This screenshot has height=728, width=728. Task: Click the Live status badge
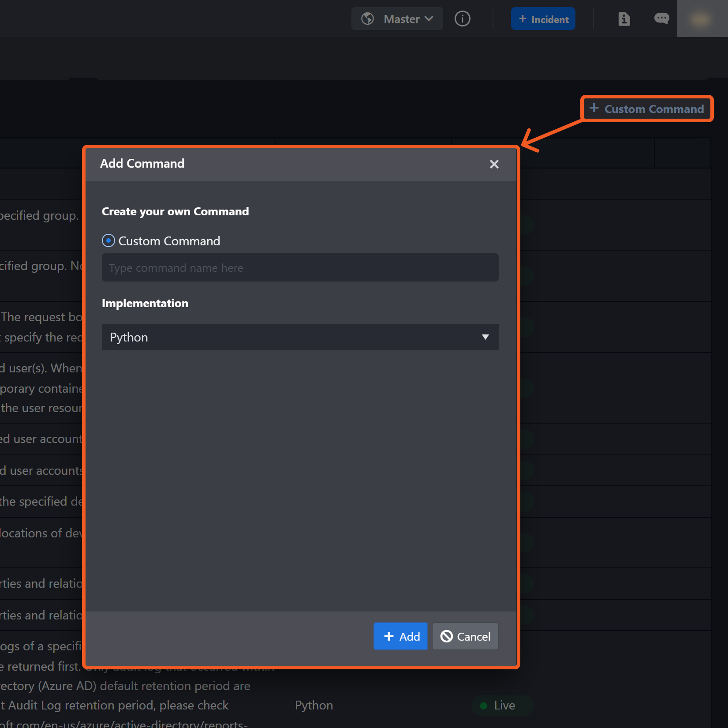(502, 705)
